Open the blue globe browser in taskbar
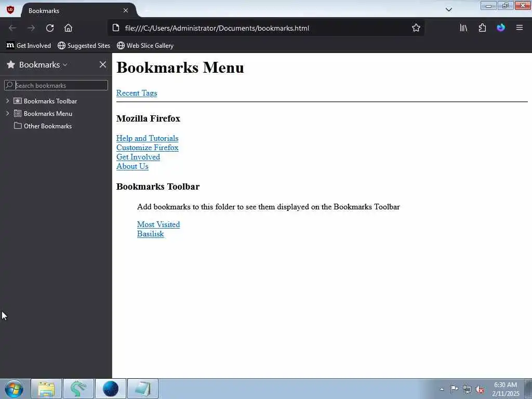The height and width of the screenshot is (399, 532). pyautogui.click(x=110, y=389)
